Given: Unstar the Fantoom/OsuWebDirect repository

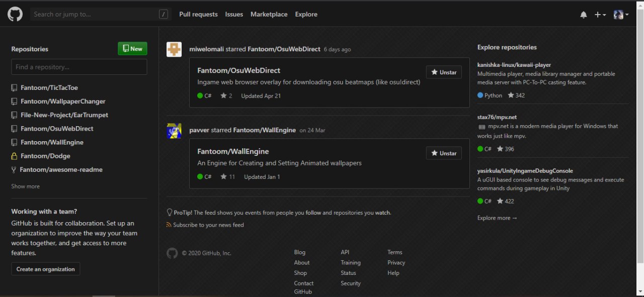Looking at the screenshot, I should click(444, 72).
